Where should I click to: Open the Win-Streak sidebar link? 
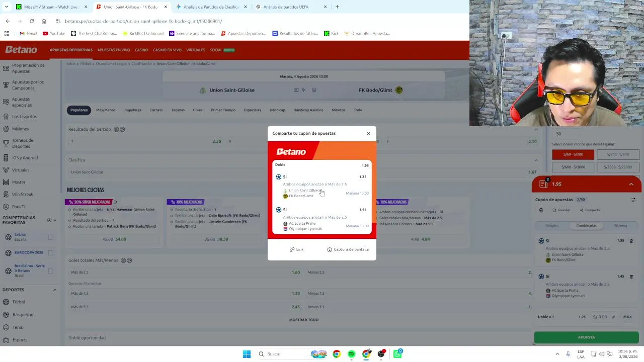22,194
